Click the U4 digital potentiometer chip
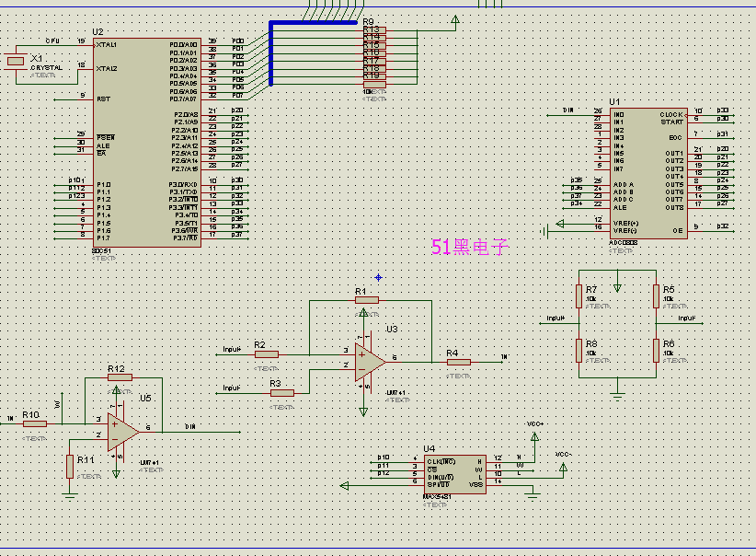This screenshot has width=756, height=556. (453, 473)
